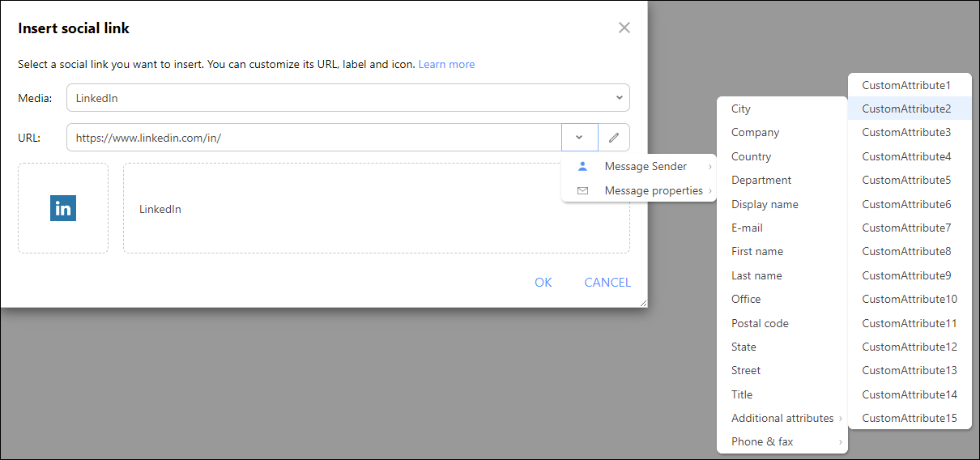This screenshot has width=980, height=460.
Task: Close the Insert social link dialog
Action: pyautogui.click(x=624, y=28)
